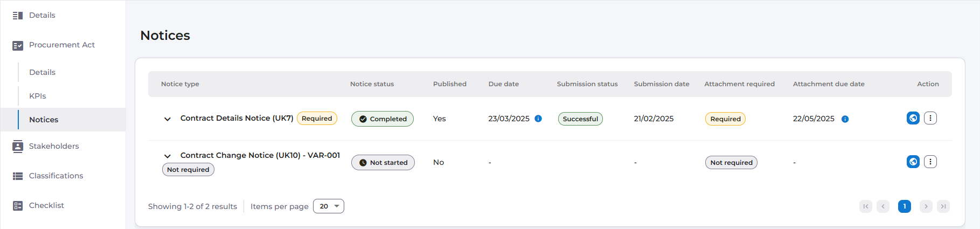
Task: Open the Classifications menu item
Action: pyautogui.click(x=56, y=176)
